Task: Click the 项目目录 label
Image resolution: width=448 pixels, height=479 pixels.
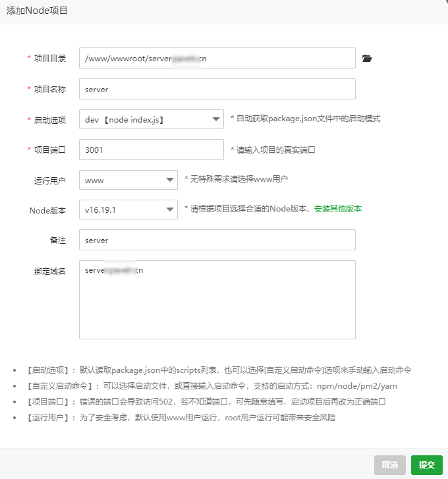Action: (50, 59)
